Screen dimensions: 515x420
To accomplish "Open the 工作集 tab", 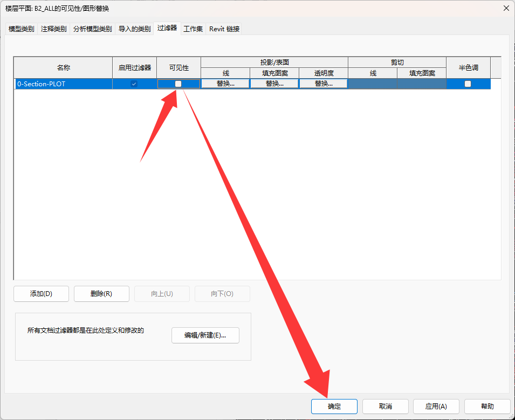I will point(193,29).
